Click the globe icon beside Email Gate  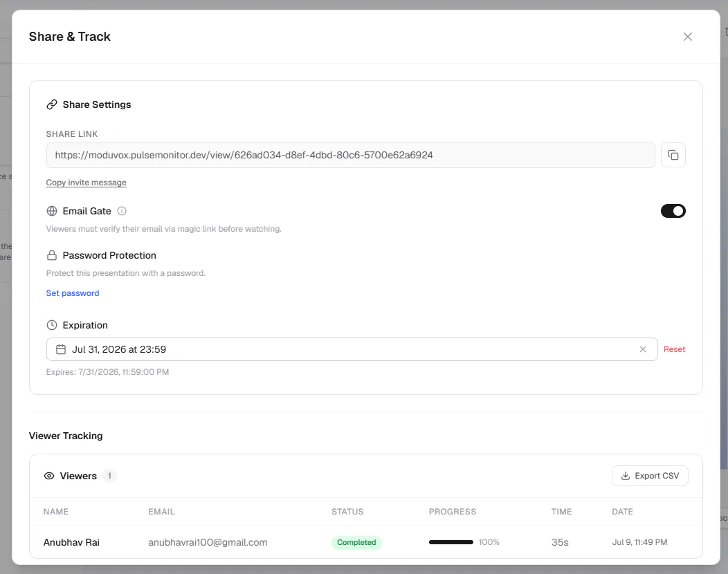(52, 211)
